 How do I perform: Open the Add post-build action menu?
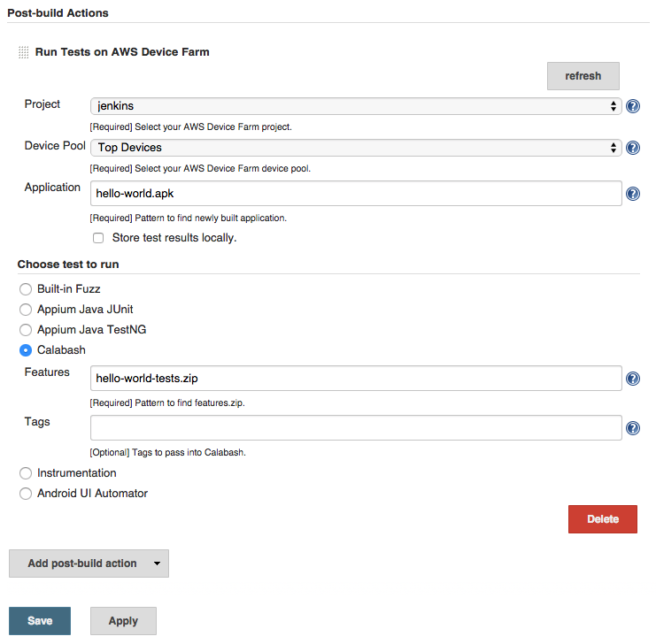click(89, 563)
